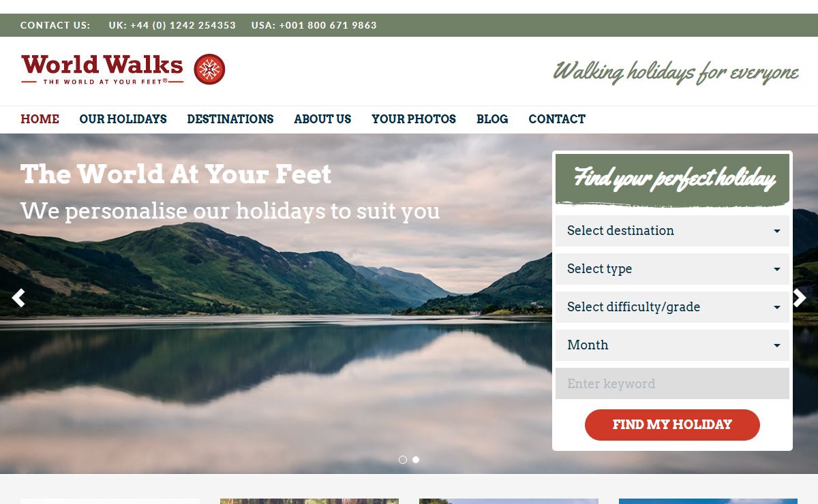Choose a Month from the dropdown

click(x=672, y=345)
